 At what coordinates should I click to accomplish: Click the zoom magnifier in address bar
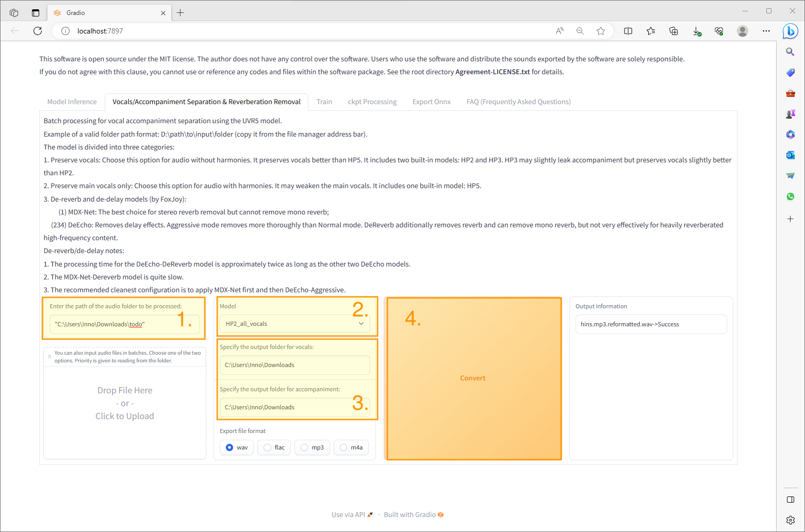[580, 31]
